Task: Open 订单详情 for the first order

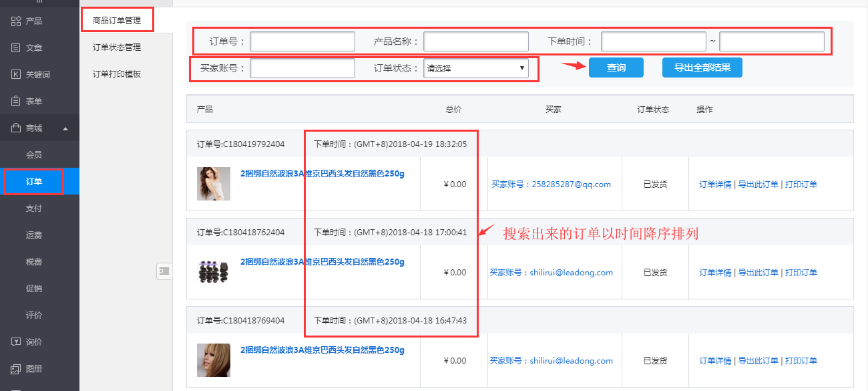Action: click(715, 184)
